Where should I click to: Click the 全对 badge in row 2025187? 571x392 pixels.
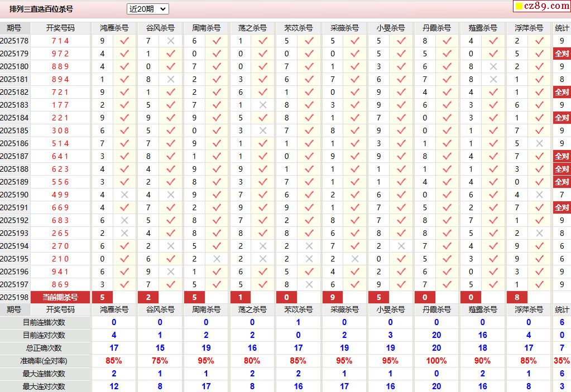[x=562, y=156]
